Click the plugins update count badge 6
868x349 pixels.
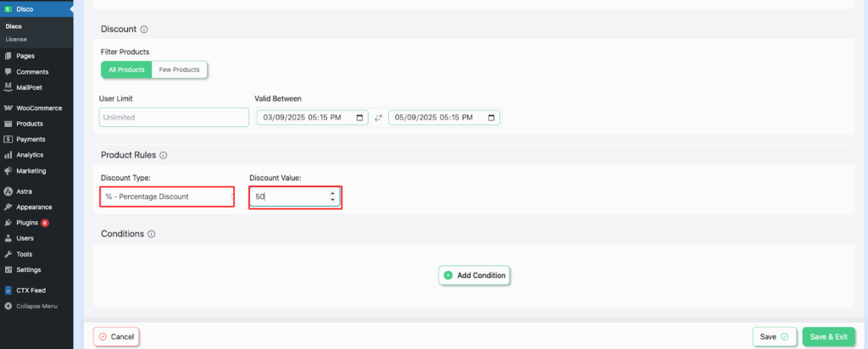(x=45, y=223)
